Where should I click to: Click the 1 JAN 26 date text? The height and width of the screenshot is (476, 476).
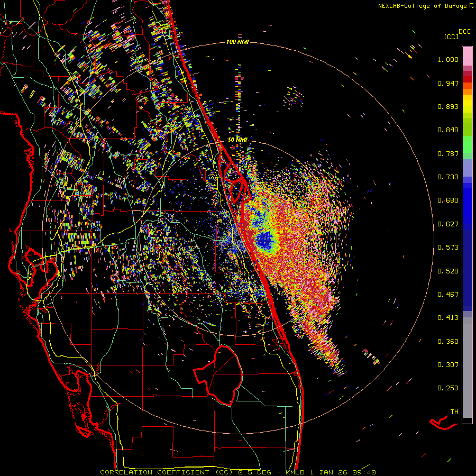click(x=328, y=472)
